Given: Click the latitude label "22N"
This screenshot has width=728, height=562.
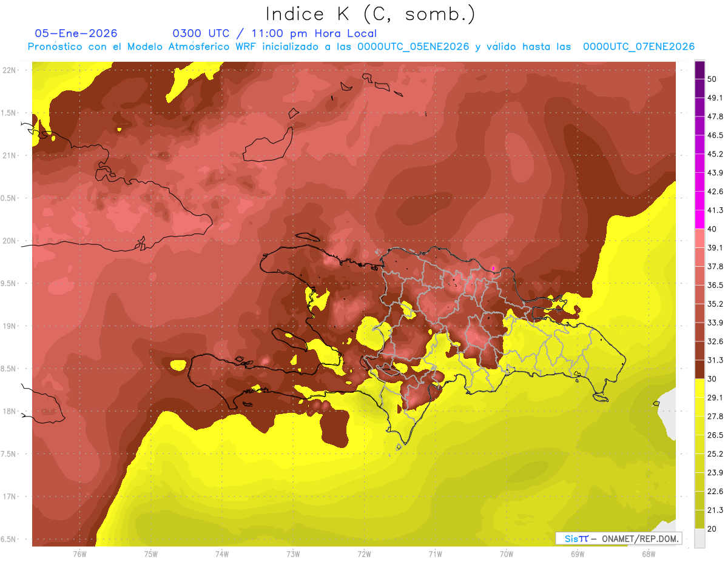Looking at the screenshot, I should pos(10,70).
